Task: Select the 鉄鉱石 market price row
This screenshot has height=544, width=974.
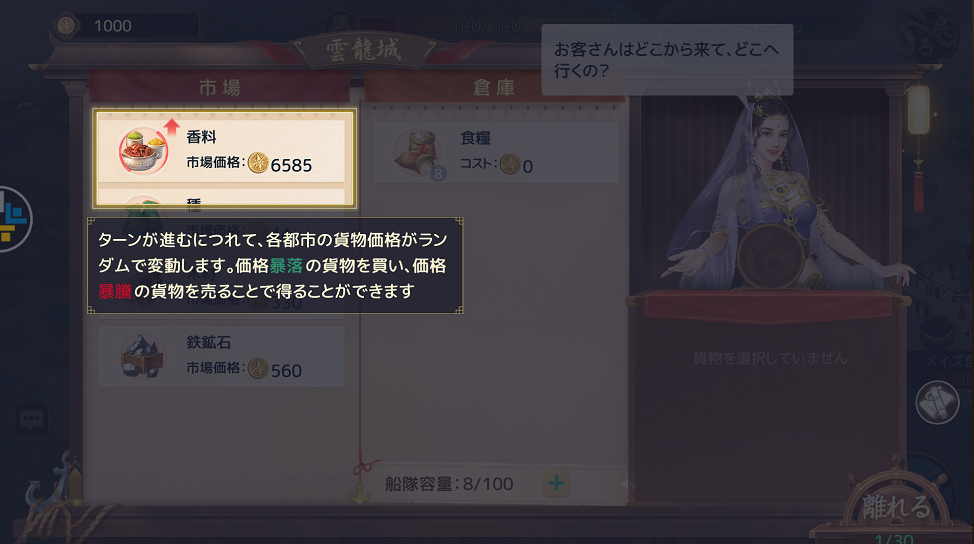Action: tap(221, 356)
